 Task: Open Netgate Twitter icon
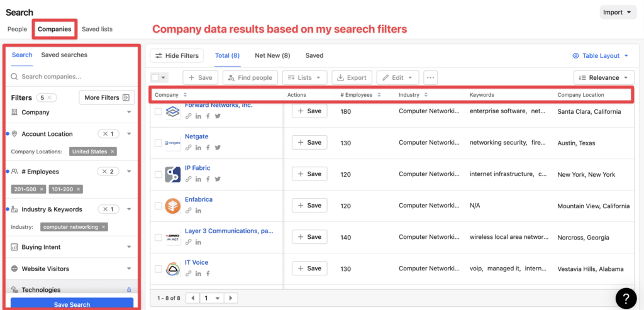click(x=218, y=147)
